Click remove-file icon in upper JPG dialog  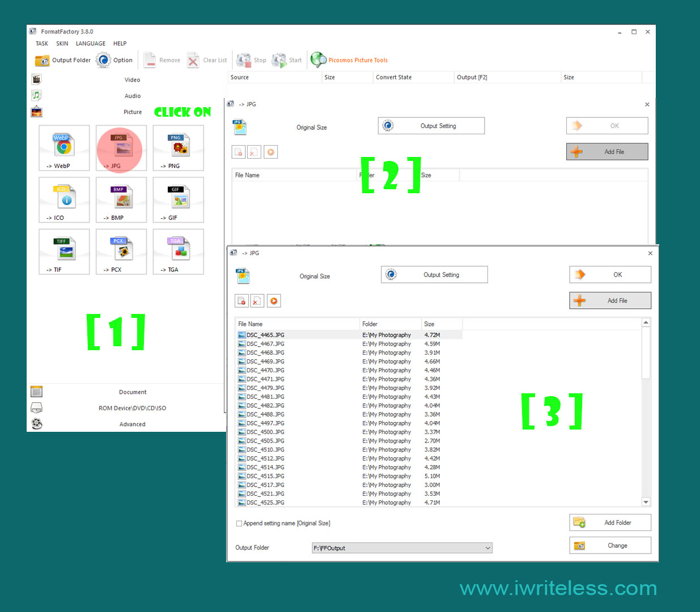pyautogui.click(x=239, y=152)
